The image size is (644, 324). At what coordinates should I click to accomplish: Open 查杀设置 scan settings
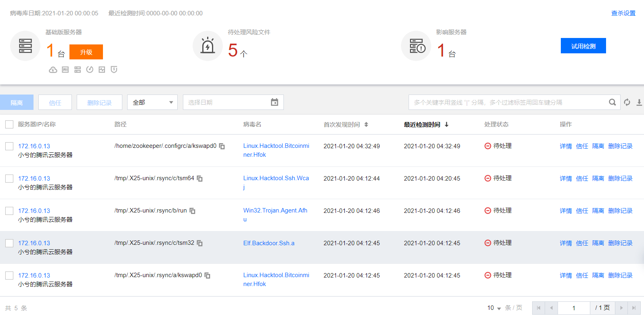[623, 13]
